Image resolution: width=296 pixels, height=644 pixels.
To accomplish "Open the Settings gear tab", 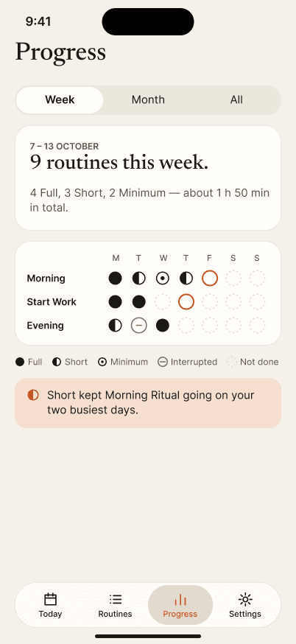I will 245,605.
